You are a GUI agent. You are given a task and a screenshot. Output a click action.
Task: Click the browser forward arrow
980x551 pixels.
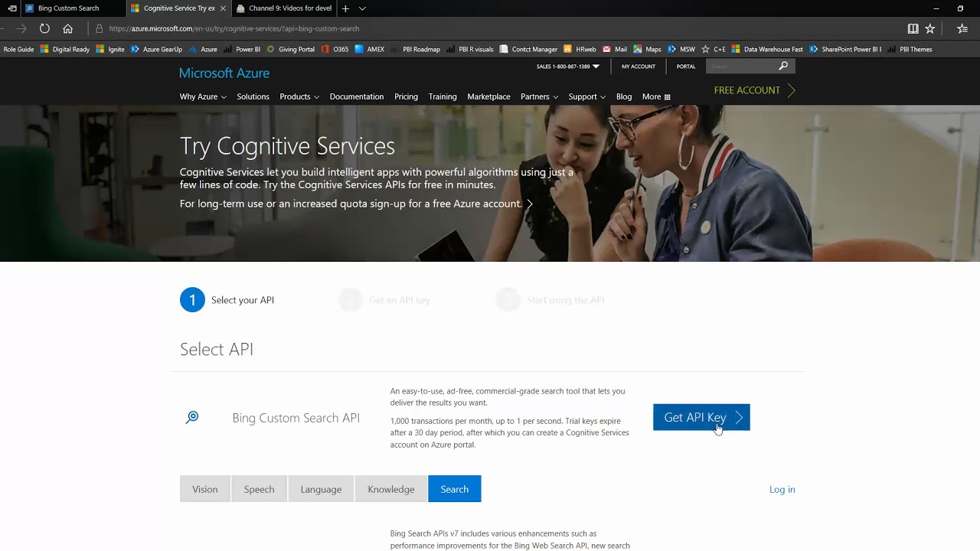(21, 28)
